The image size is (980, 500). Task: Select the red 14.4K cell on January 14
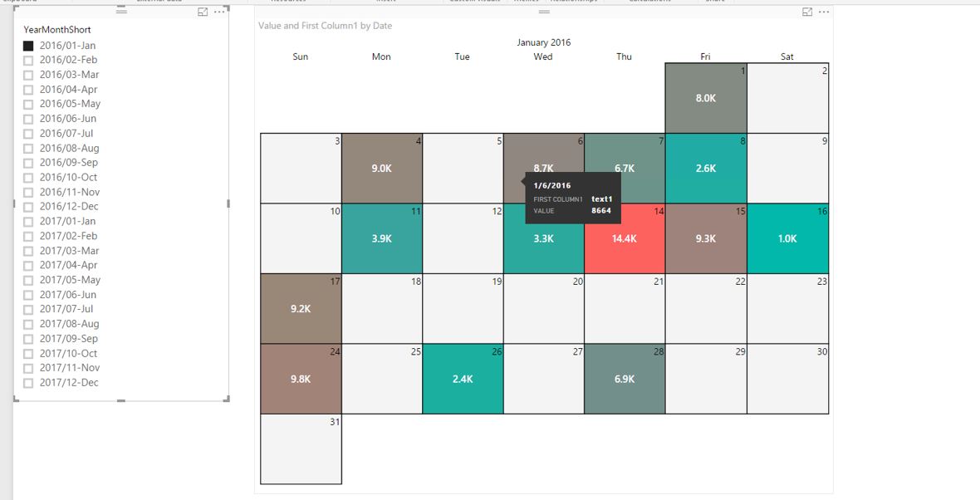pyautogui.click(x=625, y=238)
